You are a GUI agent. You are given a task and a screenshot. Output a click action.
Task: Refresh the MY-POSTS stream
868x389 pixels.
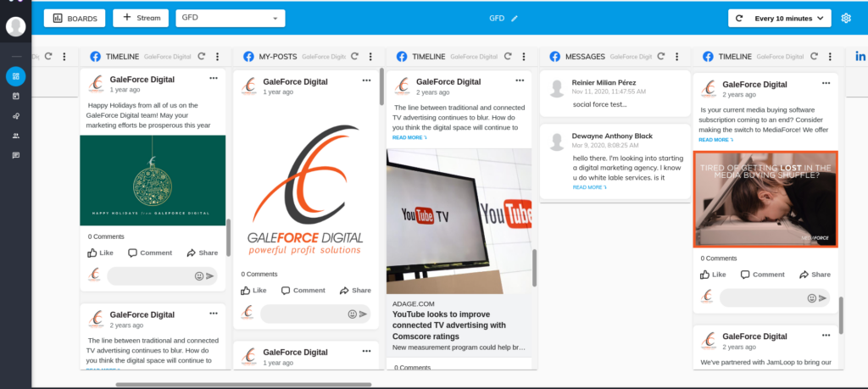point(355,57)
